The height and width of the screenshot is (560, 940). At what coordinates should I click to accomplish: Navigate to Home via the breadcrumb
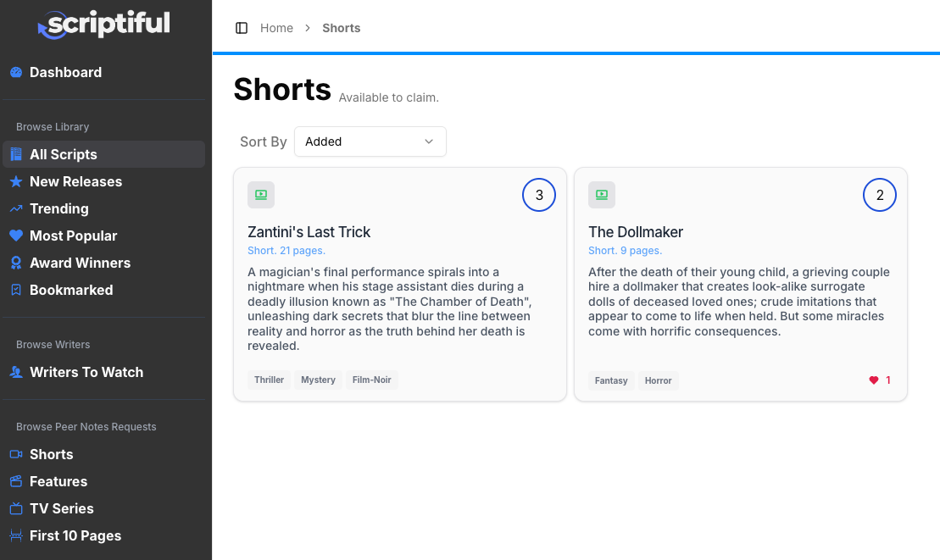tap(276, 27)
